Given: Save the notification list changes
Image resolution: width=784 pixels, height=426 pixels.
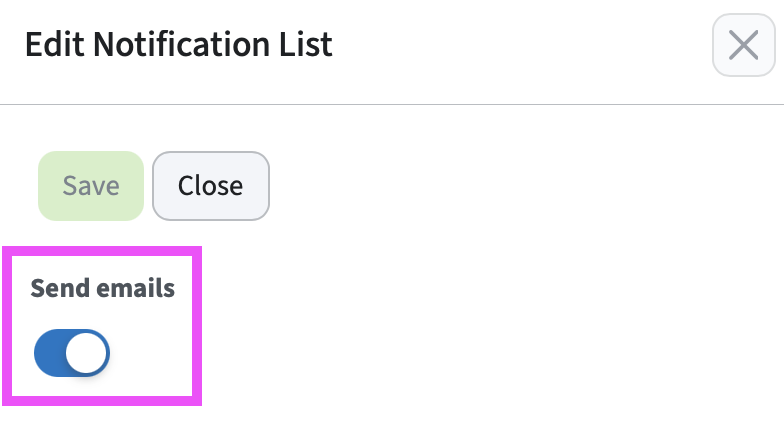Looking at the screenshot, I should pyautogui.click(x=91, y=186).
